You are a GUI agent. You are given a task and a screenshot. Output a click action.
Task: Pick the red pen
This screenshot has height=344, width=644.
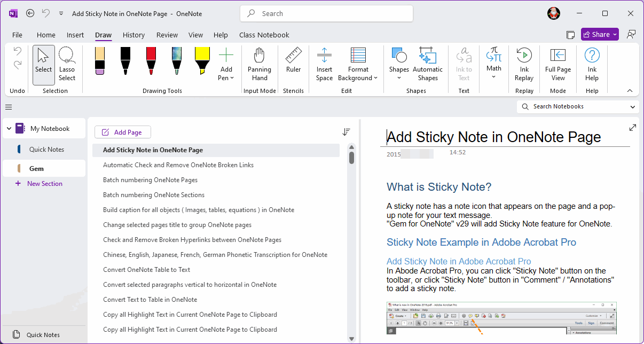(151, 60)
